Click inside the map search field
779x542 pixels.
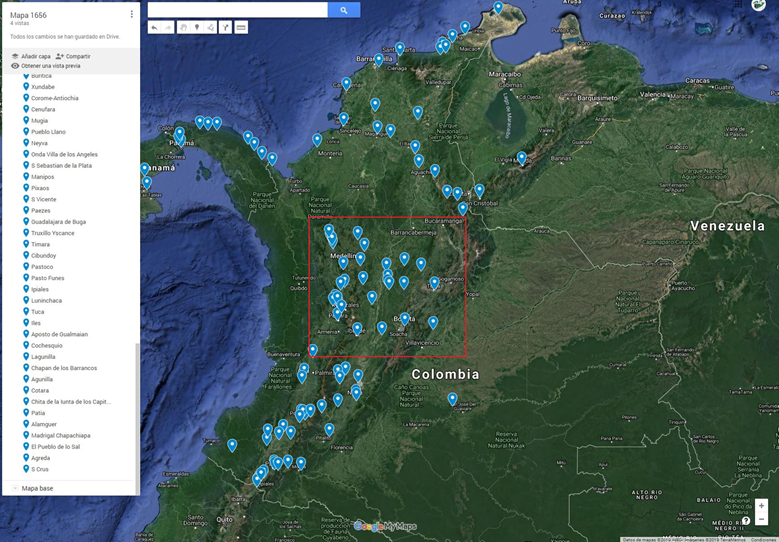[237, 10]
